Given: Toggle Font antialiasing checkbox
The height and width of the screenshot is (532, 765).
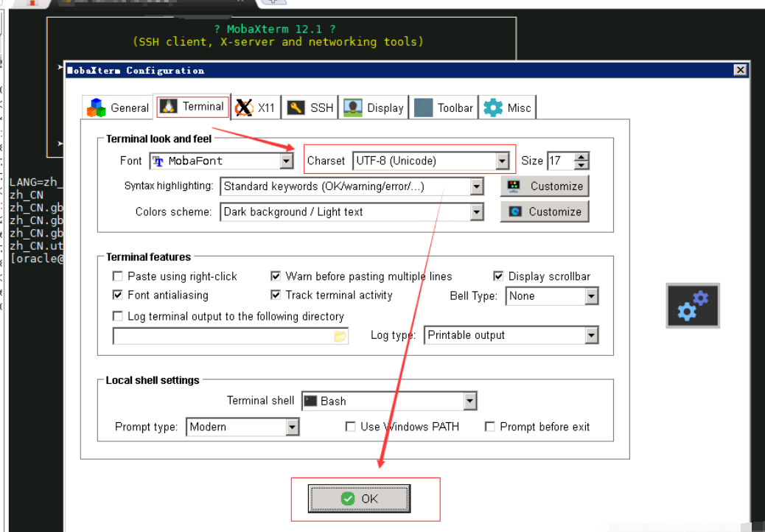Looking at the screenshot, I should [x=118, y=295].
